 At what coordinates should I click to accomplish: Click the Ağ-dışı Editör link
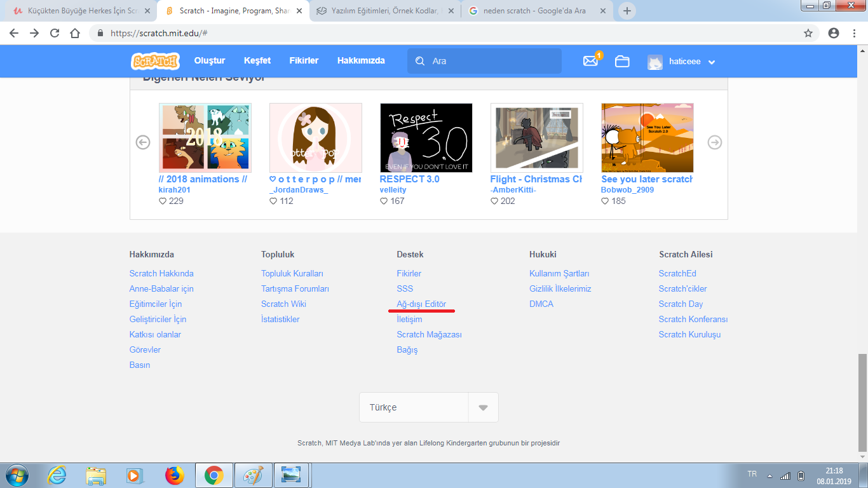tap(421, 304)
